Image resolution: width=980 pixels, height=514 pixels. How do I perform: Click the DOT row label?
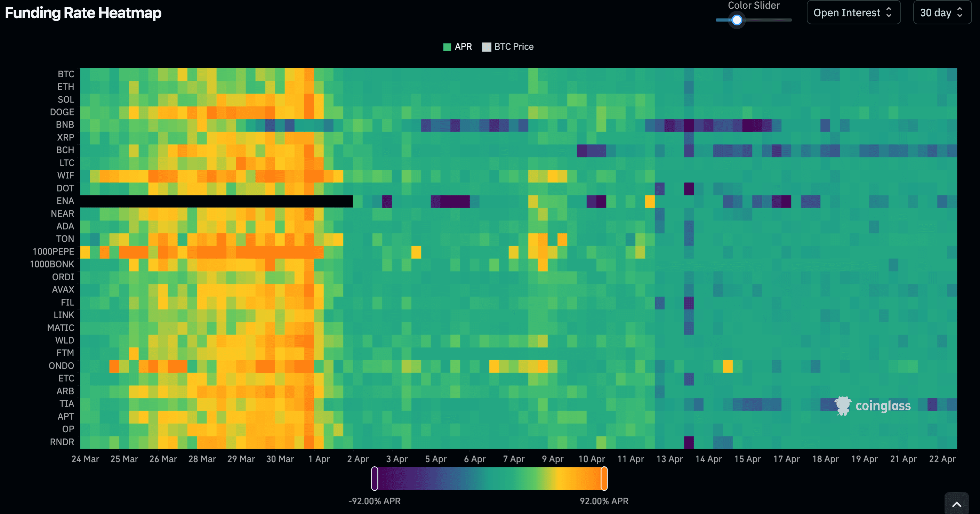coord(65,188)
